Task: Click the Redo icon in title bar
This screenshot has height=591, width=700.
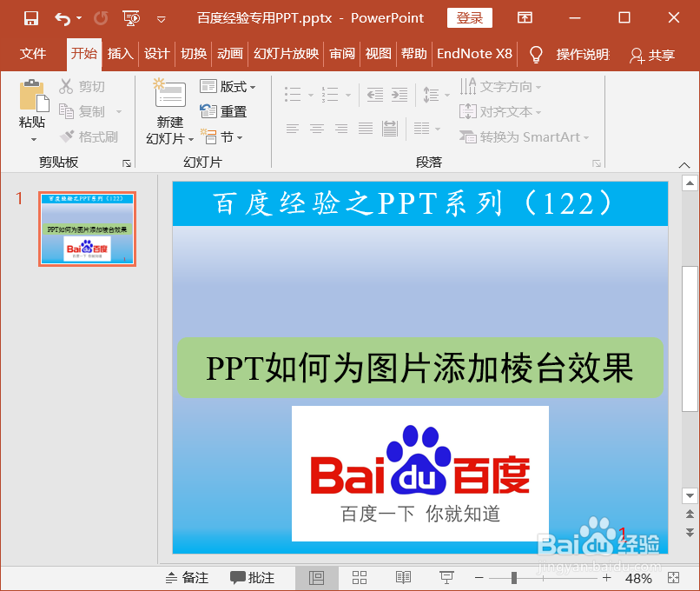Action: click(x=101, y=18)
